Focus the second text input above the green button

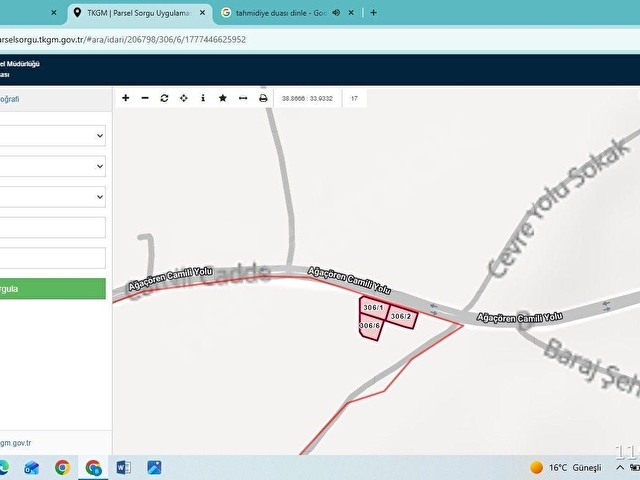coord(52,258)
